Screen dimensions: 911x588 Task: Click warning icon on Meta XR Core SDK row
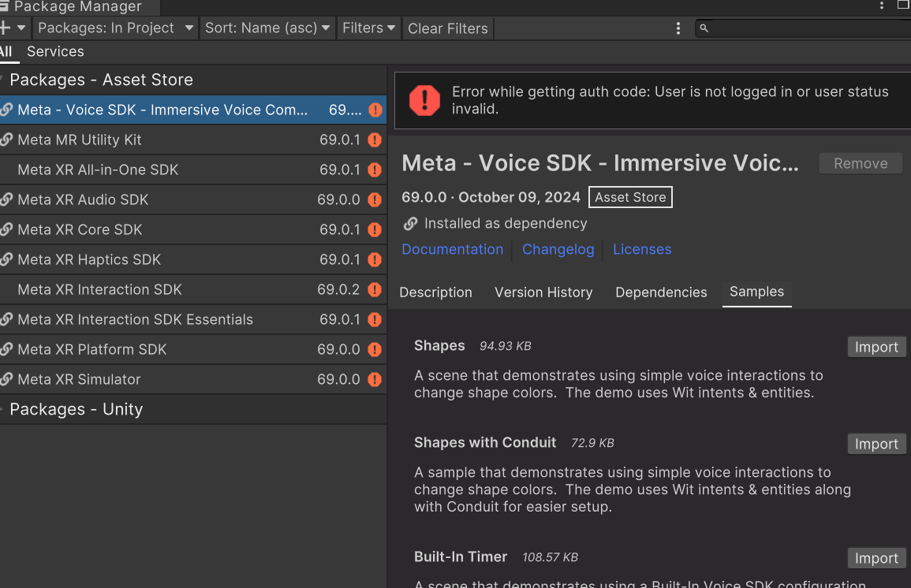[x=375, y=230]
